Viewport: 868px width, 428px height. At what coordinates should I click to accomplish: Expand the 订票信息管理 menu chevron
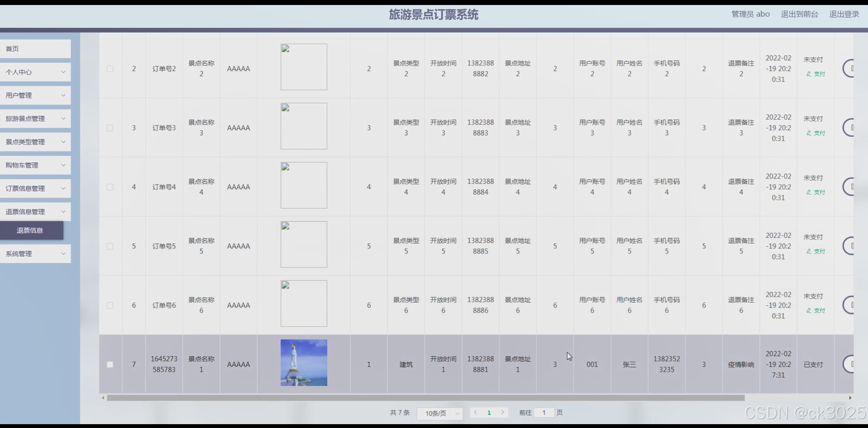(63, 188)
